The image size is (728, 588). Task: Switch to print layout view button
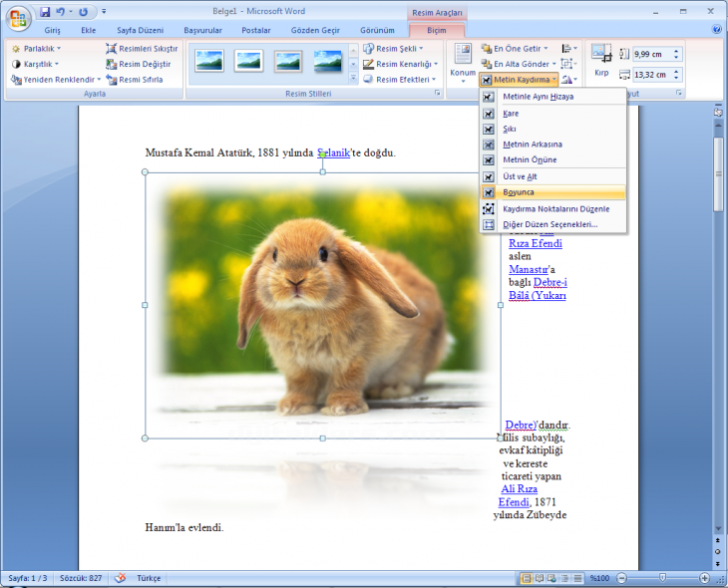click(x=527, y=578)
